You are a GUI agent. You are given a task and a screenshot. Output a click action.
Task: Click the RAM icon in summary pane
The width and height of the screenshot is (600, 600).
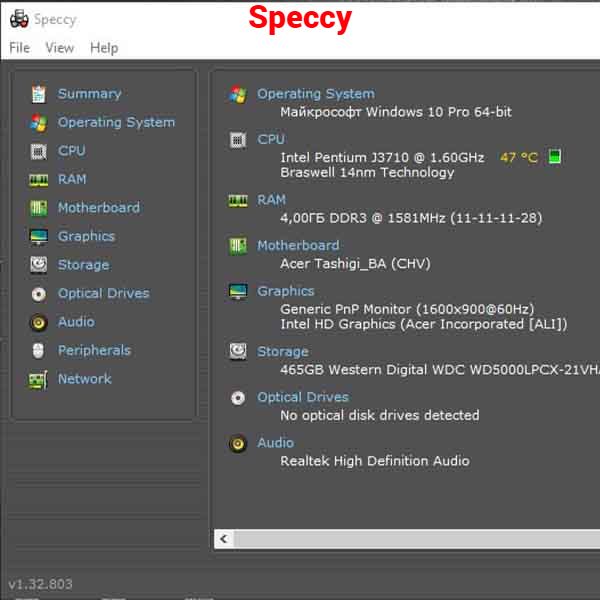point(238,201)
